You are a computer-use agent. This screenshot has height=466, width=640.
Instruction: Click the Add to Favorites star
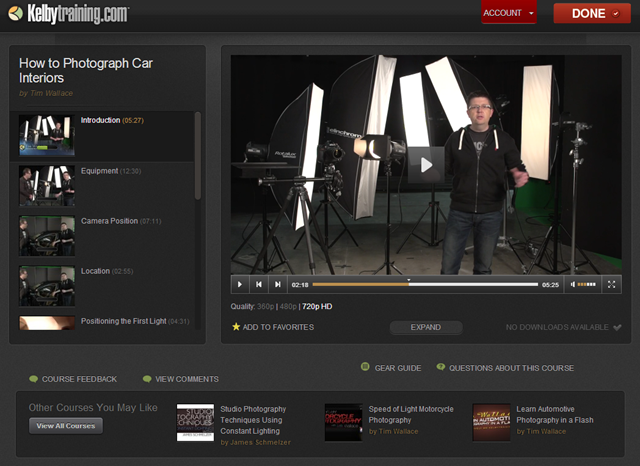[x=236, y=327]
